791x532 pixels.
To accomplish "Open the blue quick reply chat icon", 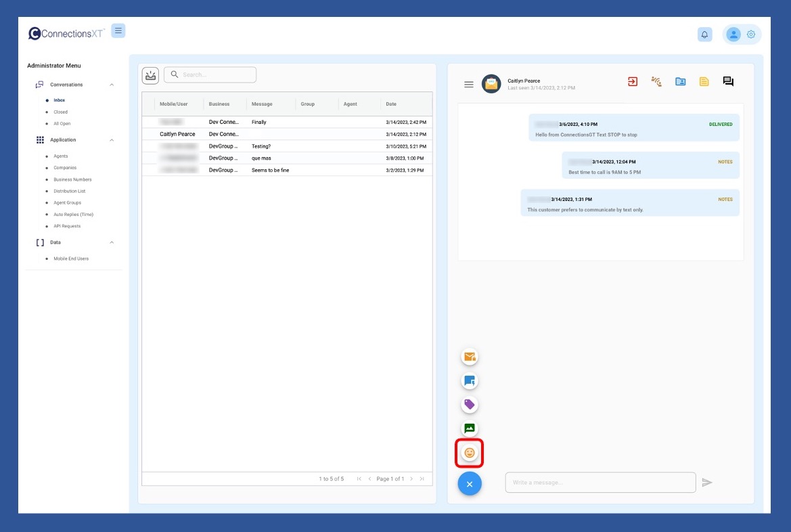I will coord(470,381).
